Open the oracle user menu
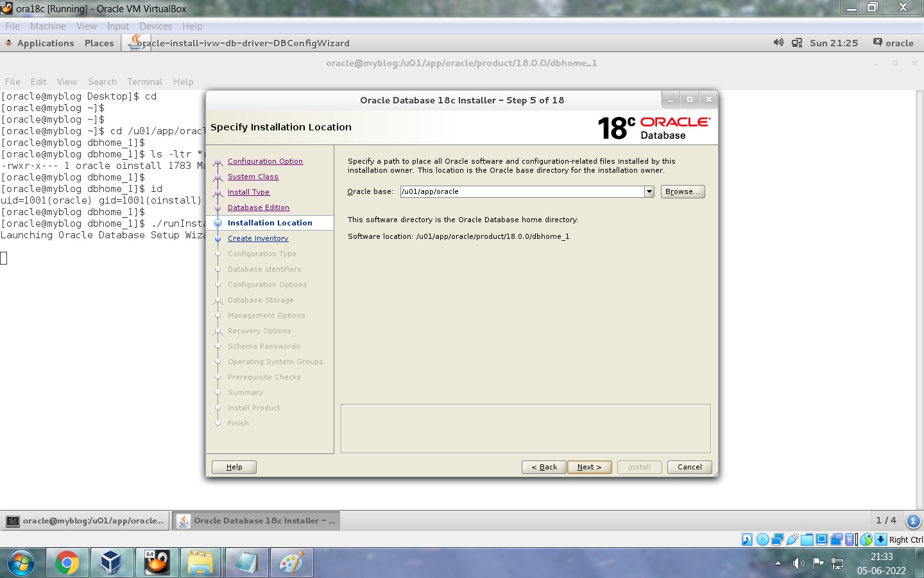924x578 pixels. 893,43
